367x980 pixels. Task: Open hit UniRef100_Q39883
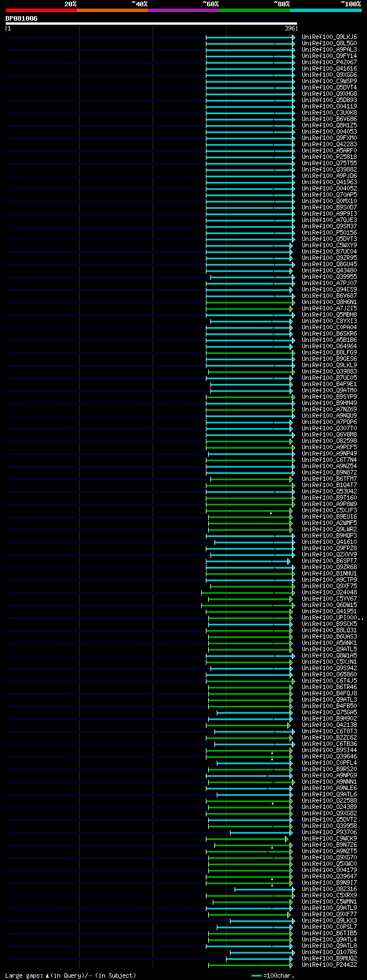click(329, 371)
